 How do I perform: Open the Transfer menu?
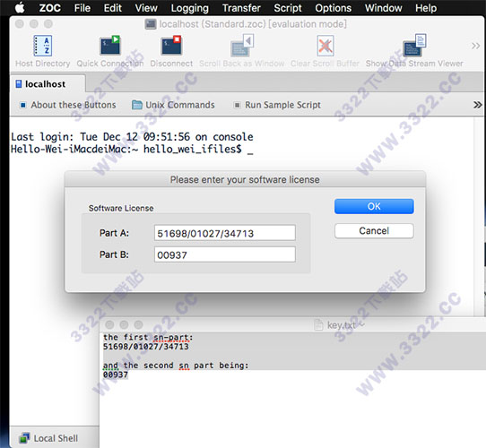(x=241, y=8)
